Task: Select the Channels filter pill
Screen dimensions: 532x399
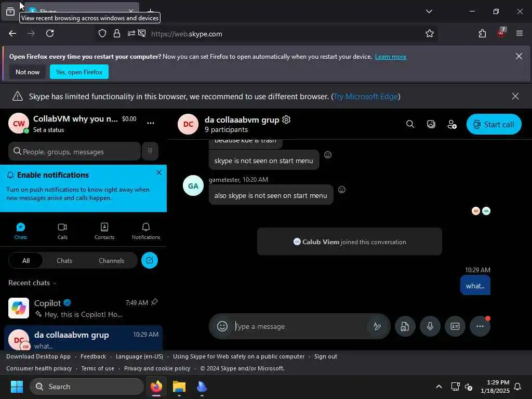Action: click(111, 261)
